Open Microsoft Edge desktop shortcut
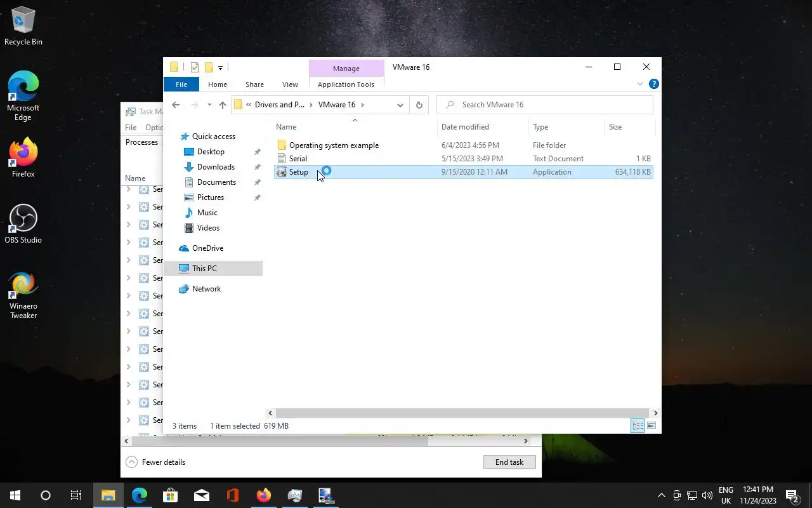 click(x=23, y=96)
